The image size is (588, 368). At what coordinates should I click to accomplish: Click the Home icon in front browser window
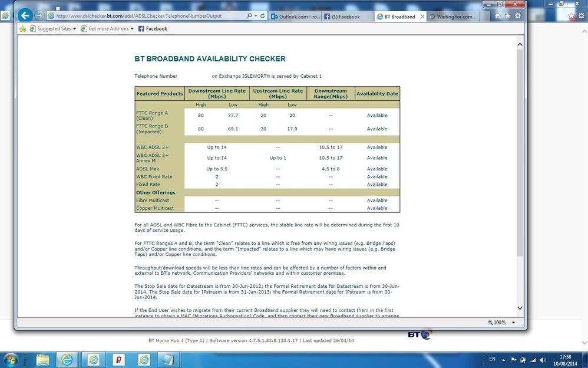tap(498, 16)
